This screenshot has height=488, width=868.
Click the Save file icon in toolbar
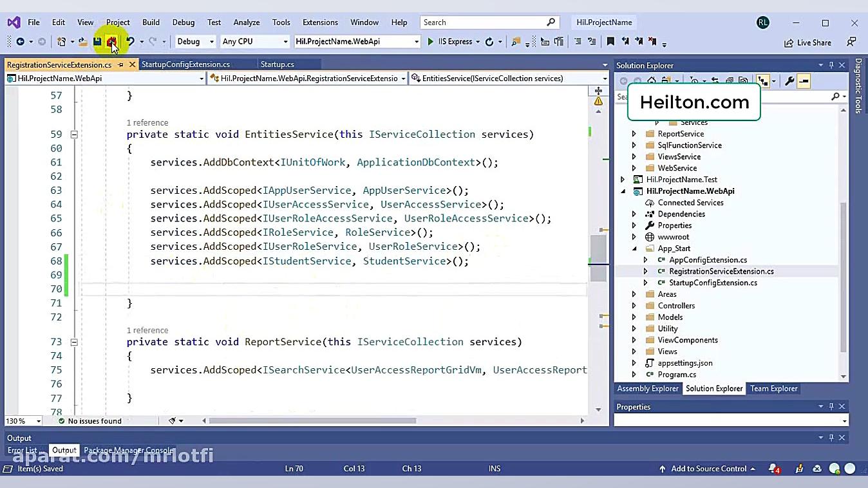[x=97, y=42]
